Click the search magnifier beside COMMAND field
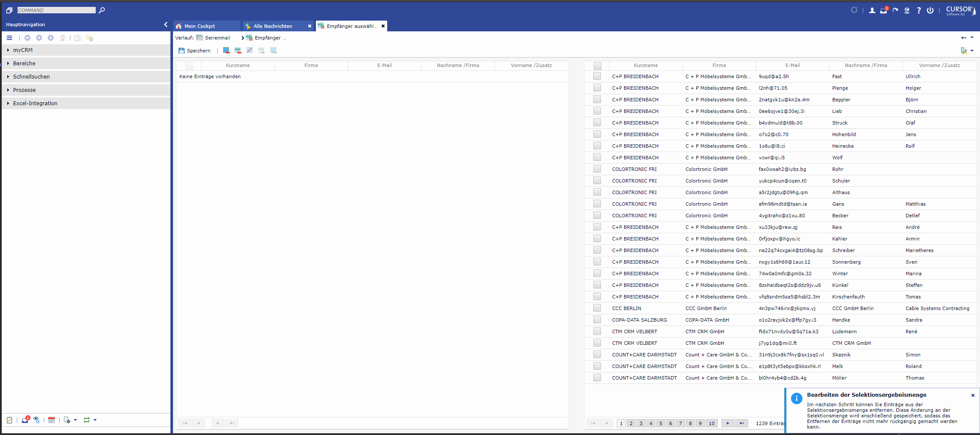Screen dimensions: 980x435 102,10
